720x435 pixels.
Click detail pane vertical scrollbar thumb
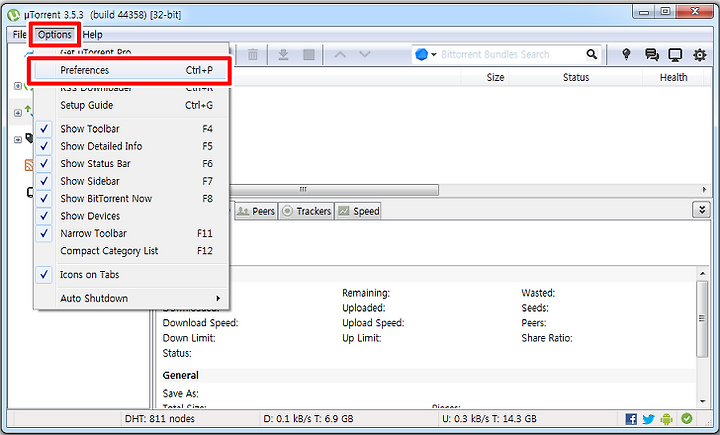pyautogui.click(x=702, y=319)
